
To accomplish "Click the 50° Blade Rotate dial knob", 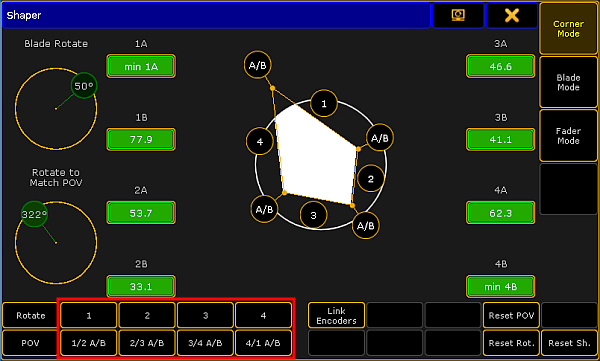I will coord(84,86).
